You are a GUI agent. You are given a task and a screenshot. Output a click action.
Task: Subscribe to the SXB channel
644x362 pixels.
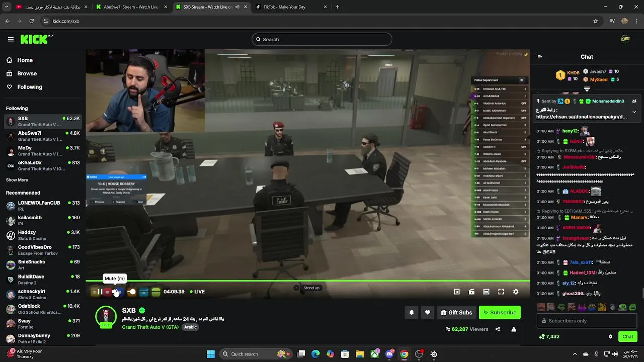pyautogui.click(x=500, y=312)
